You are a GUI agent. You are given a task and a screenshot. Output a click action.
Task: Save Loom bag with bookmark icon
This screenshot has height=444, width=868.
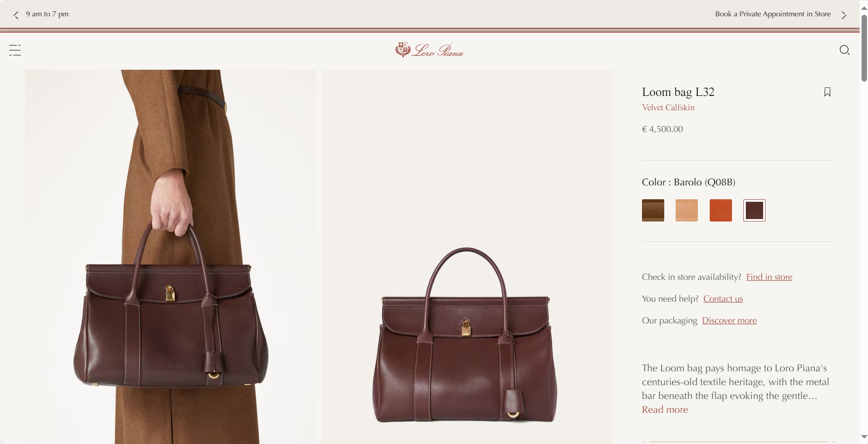[827, 92]
